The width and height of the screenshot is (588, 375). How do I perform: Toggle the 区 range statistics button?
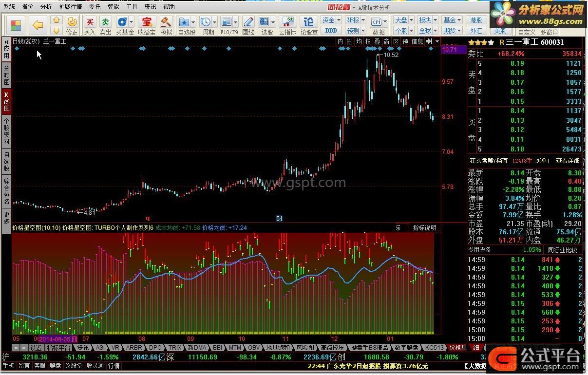point(396,41)
